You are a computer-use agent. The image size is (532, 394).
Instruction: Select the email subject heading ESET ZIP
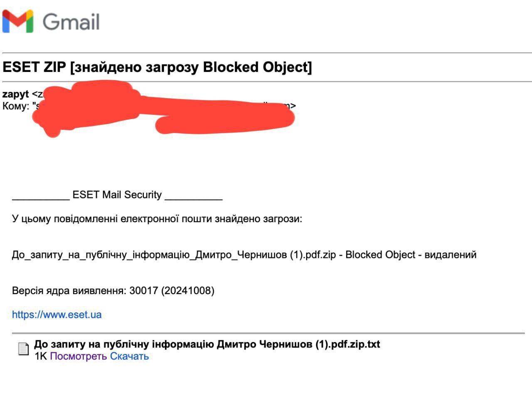[x=157, y=67]
